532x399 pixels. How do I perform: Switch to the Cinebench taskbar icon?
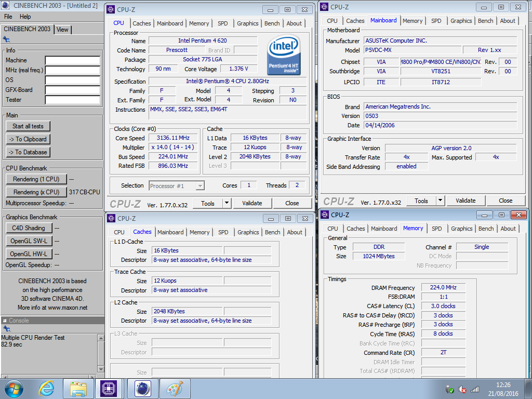coord(142,389)
